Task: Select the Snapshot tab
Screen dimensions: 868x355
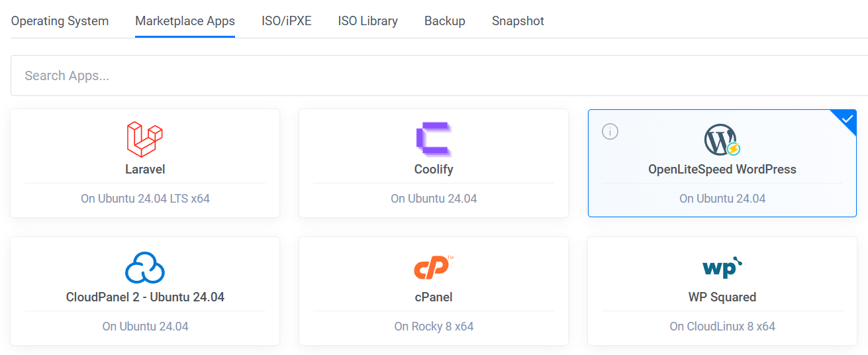Action: point(518,21)
